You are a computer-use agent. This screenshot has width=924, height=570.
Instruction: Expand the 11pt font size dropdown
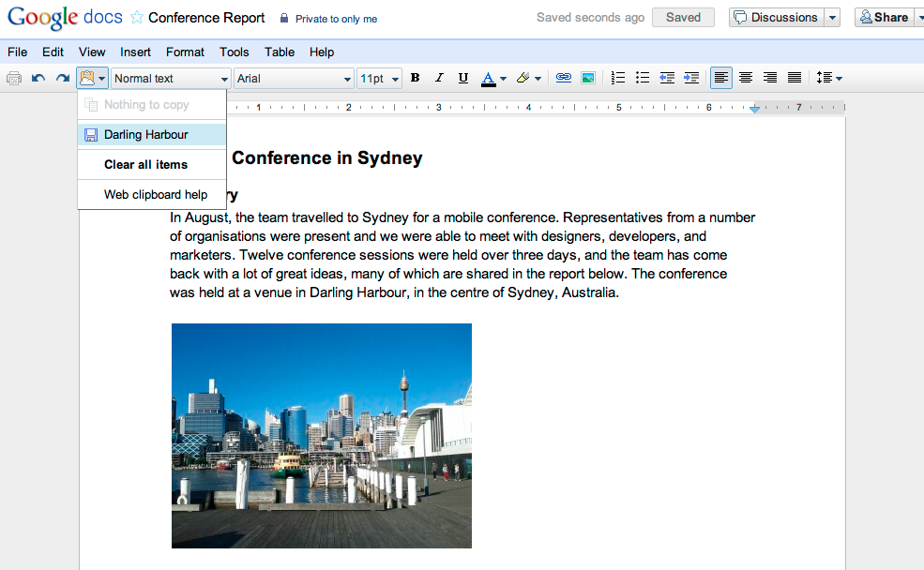380,79
